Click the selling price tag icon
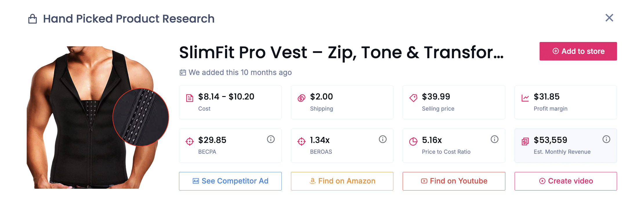The image size is (644, 198). [x=413, y=97]
